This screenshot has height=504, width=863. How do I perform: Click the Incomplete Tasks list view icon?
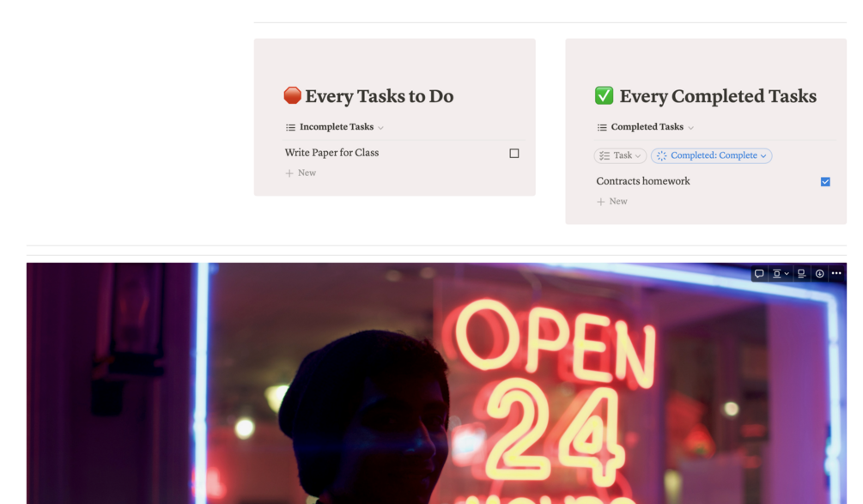click(x=290, y=127)
